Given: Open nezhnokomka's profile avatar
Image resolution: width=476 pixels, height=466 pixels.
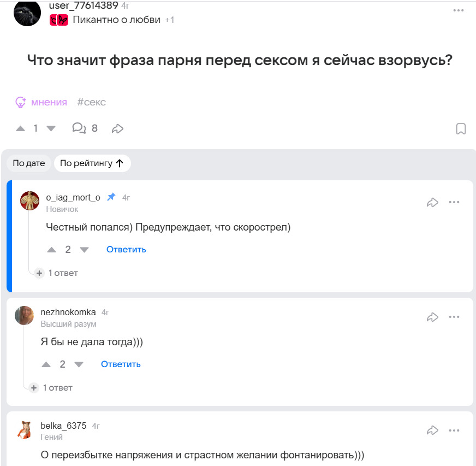Looking at the screenshot, I should (x=24, y=316).
